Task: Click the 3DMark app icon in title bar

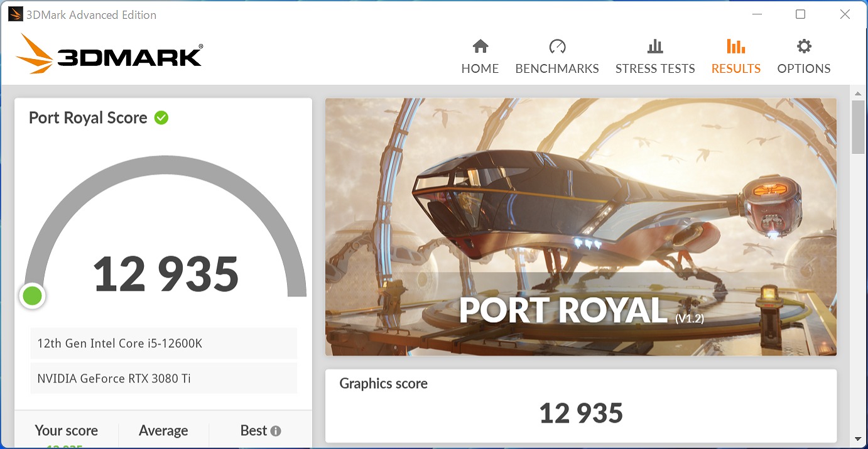Action: click(x=15, y=14)
